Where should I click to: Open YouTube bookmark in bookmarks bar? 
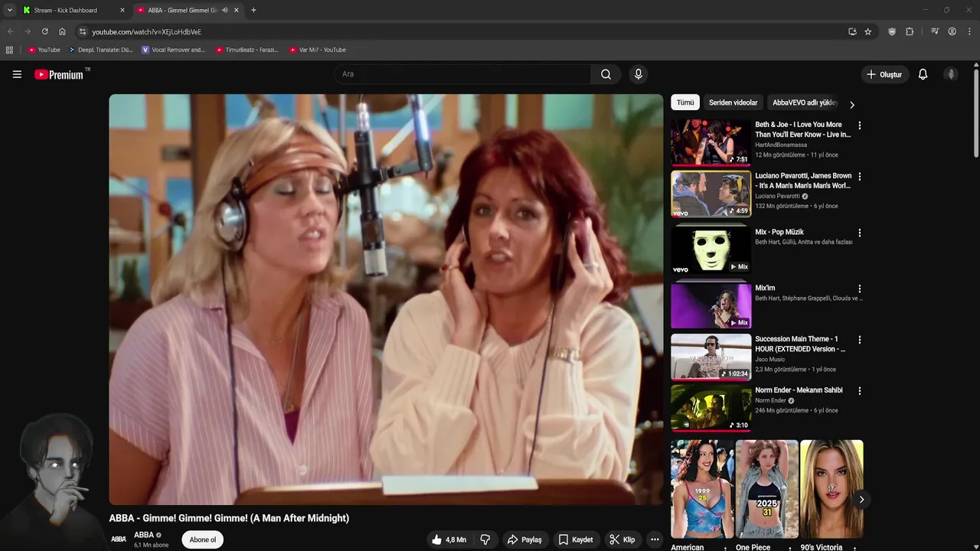point(44,50)
